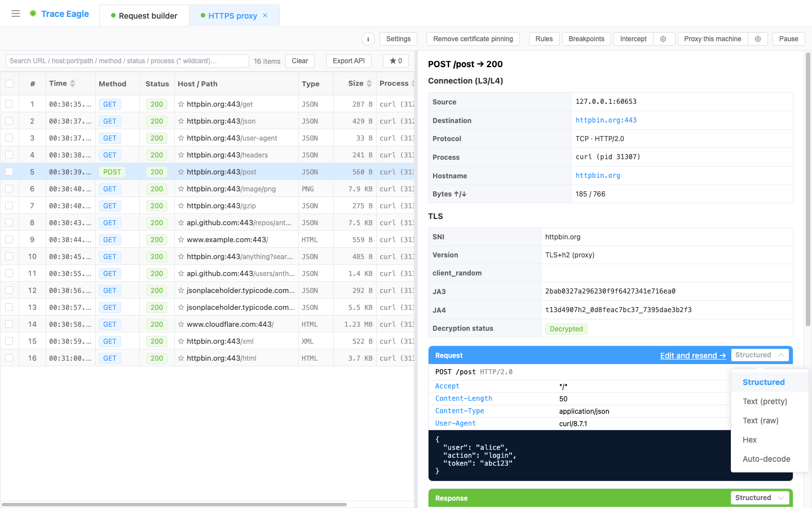Focus the search URL filter field
The height and width of the screenshot is (508, 812).
127,61
